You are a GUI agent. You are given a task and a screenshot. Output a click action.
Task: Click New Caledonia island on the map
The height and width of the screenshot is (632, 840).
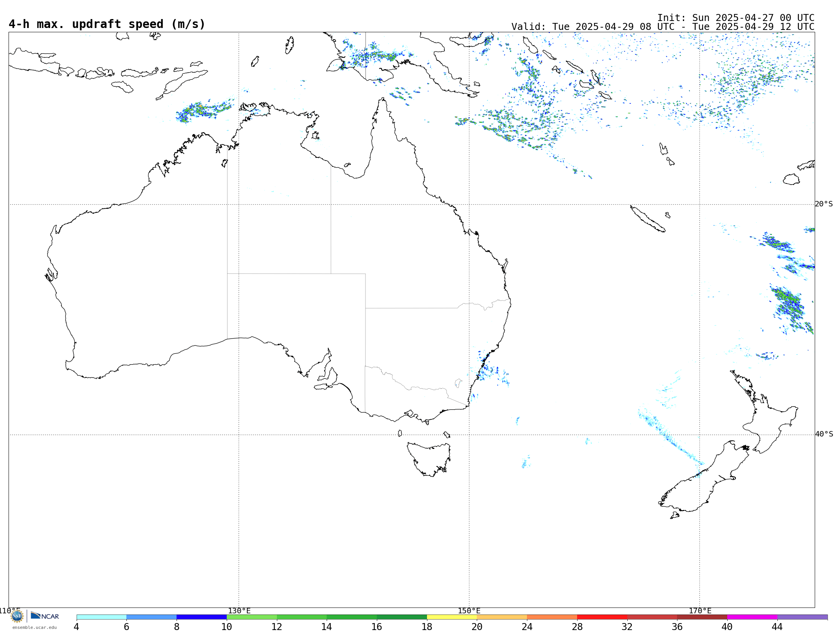[647, 219]
